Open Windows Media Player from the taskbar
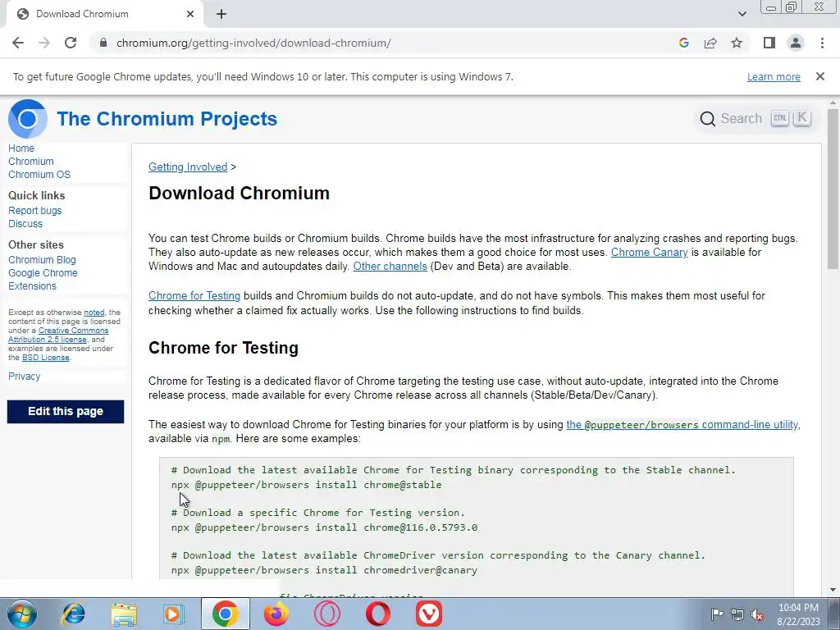The height and width of the screenshot is (630, 840). (174, 614)
